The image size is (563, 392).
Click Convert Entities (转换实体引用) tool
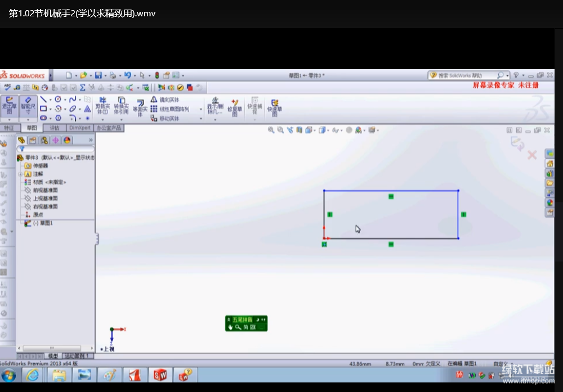[x=122, y=106]
